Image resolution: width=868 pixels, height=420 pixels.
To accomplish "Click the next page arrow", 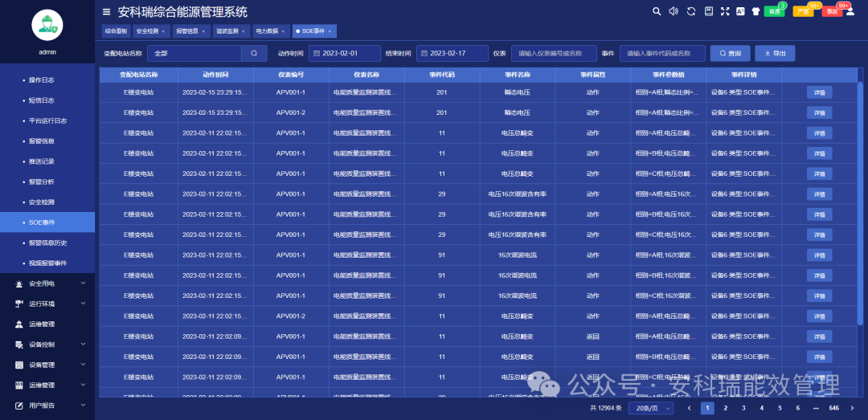I will pos(851,409).
